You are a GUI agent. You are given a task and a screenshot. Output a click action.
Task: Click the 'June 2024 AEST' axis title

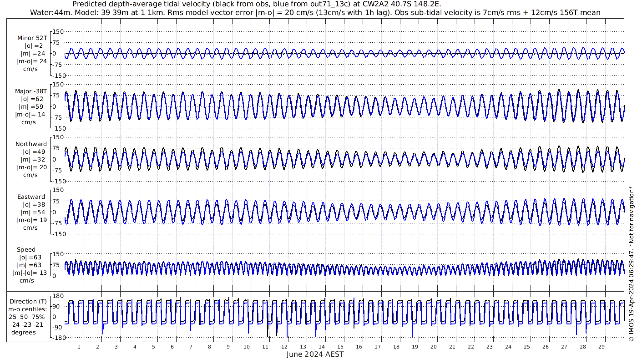click(x=315, y=354)
